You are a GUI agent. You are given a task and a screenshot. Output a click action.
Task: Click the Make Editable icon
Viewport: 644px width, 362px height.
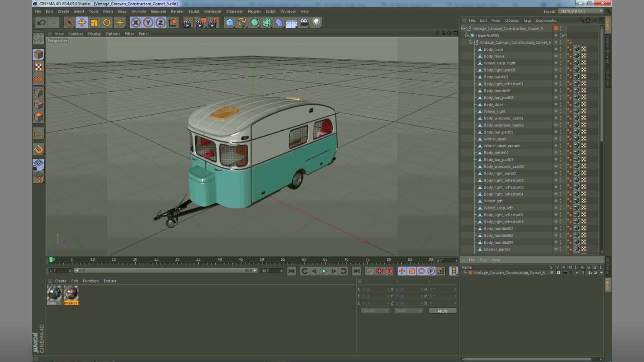(x=39, y=39)
